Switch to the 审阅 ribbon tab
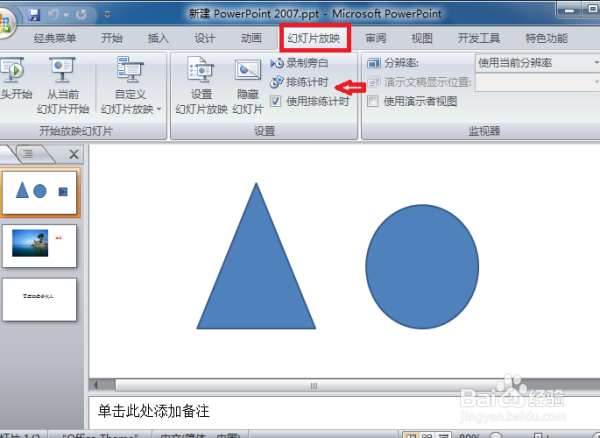 click(x=376, y=38)
